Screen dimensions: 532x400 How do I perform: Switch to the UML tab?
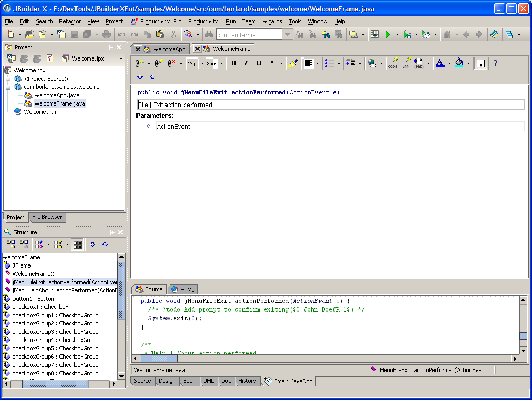pyautogui.click(x=208, y=381)
